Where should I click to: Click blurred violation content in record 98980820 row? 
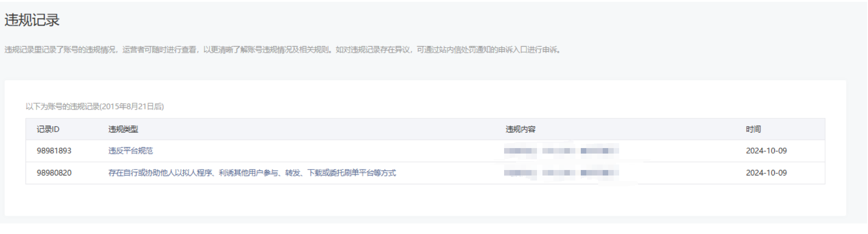[561, 173]
